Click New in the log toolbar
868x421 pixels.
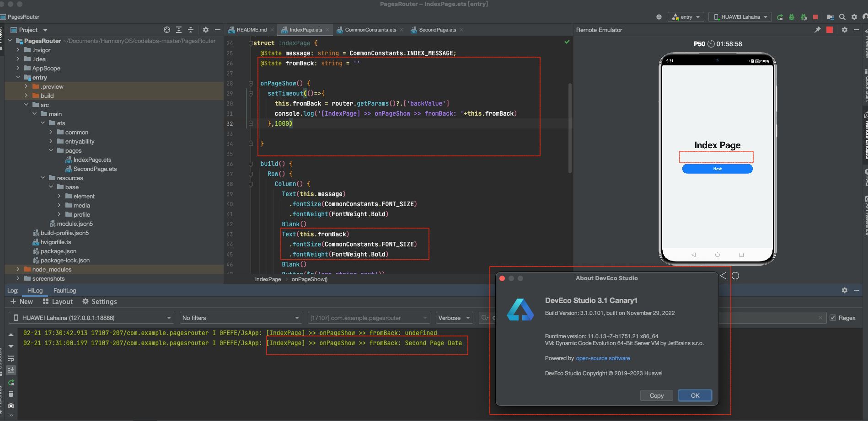point(22,302)
